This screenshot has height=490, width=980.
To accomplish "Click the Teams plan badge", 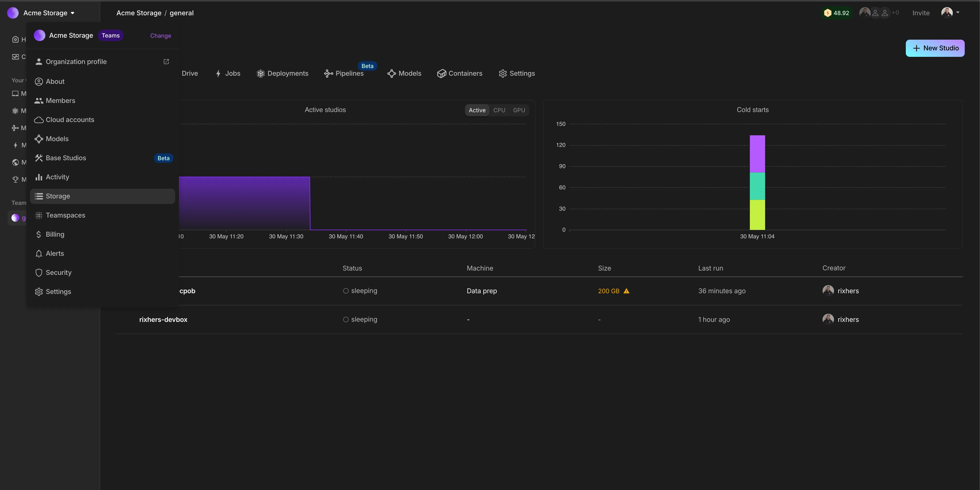I will pos(110,35).
